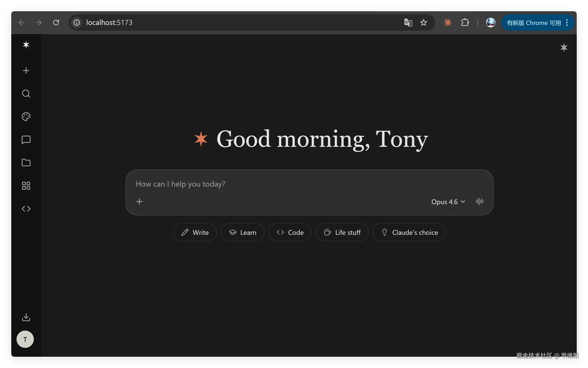Open user menu via T avatar
The width and height of the screenshot is (588, 368).
pos(25,339)
